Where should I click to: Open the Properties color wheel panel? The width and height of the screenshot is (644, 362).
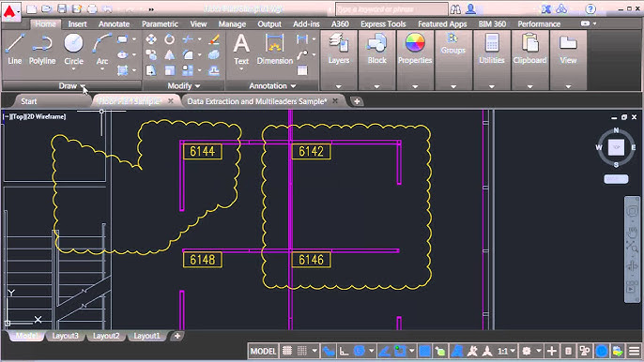click(x=415, y=50)
